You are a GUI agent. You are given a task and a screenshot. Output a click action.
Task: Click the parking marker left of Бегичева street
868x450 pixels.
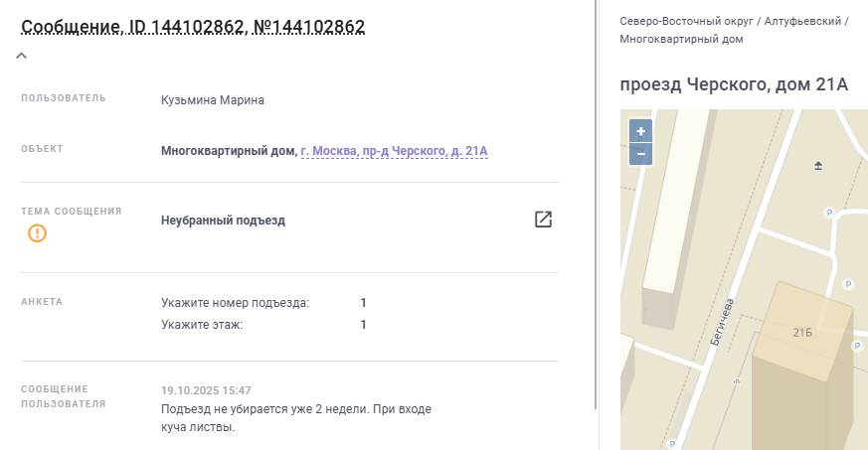(x=672, y=444)
